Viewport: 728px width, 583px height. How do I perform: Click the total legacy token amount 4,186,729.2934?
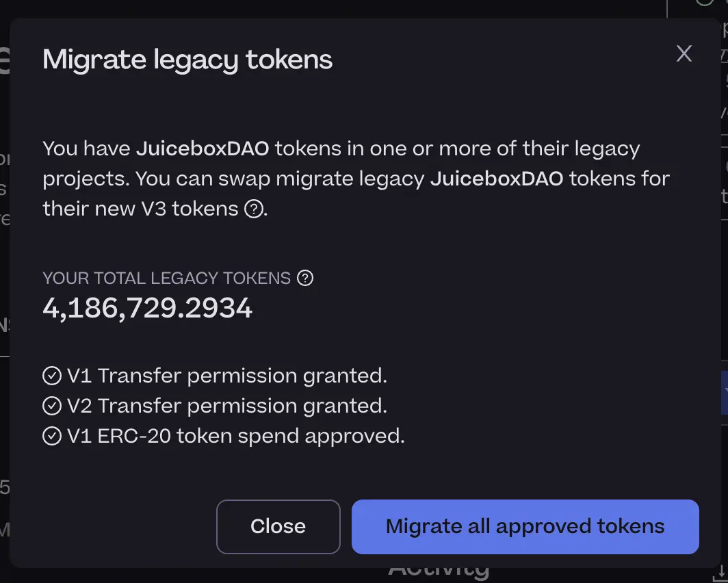pyautogui.click(x=147, y=308)
